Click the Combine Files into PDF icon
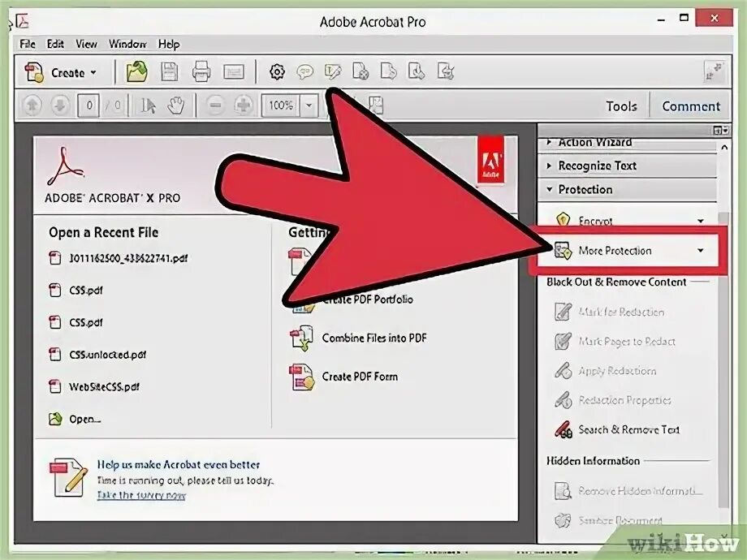The height and width of the screenshot is (560, 747). [301, 338]
